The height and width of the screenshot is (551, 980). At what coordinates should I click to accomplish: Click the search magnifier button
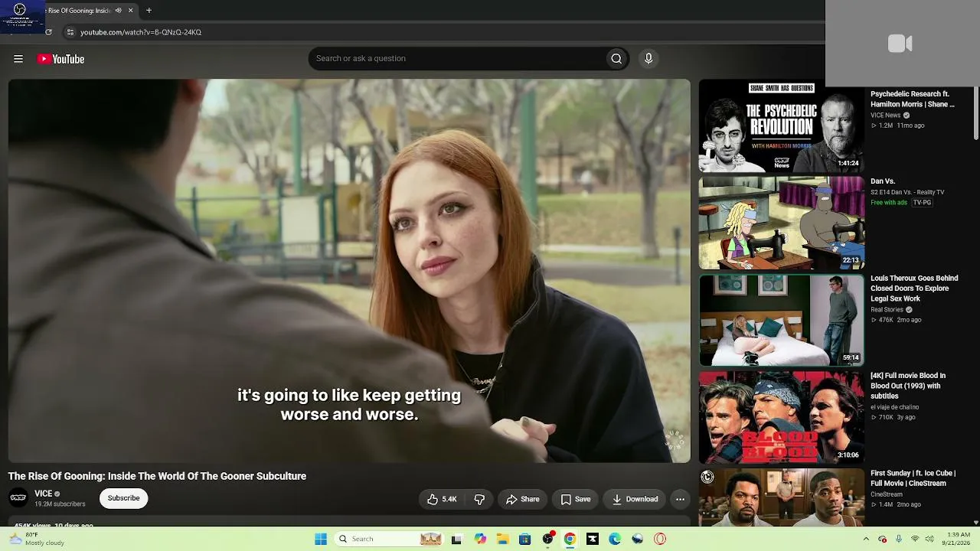tap(616, 59)
